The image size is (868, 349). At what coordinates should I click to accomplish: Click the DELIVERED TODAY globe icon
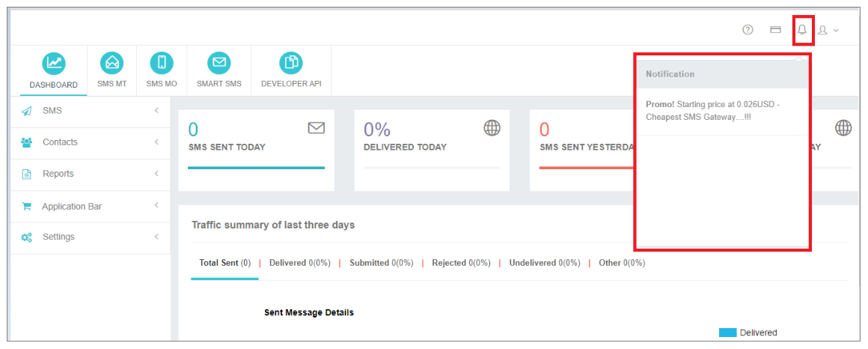pos(492,128)
